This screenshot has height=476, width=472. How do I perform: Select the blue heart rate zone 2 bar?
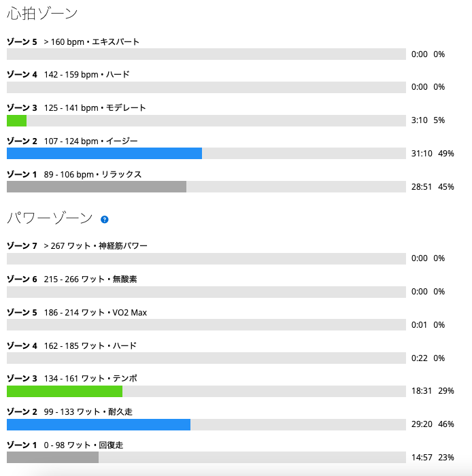click(105, 153)
